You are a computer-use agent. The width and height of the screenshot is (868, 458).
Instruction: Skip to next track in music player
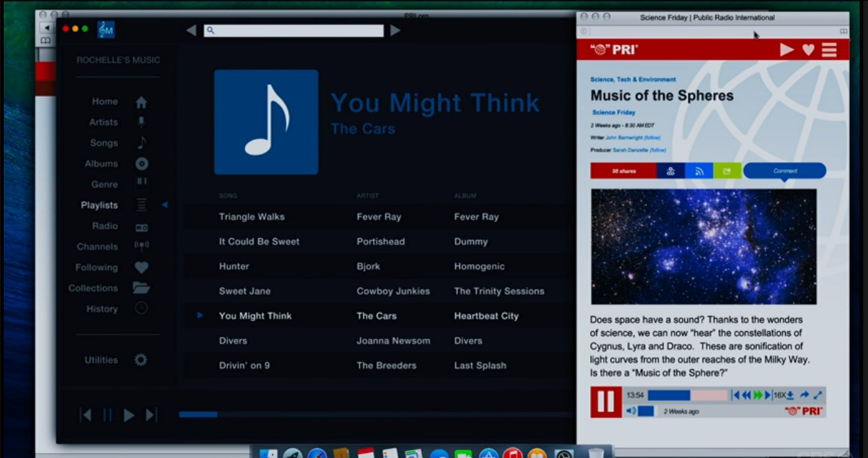pos(151,415)
